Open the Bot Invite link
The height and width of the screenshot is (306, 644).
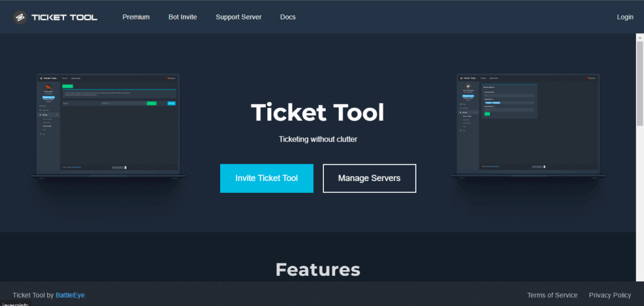(x=183, y=17)
